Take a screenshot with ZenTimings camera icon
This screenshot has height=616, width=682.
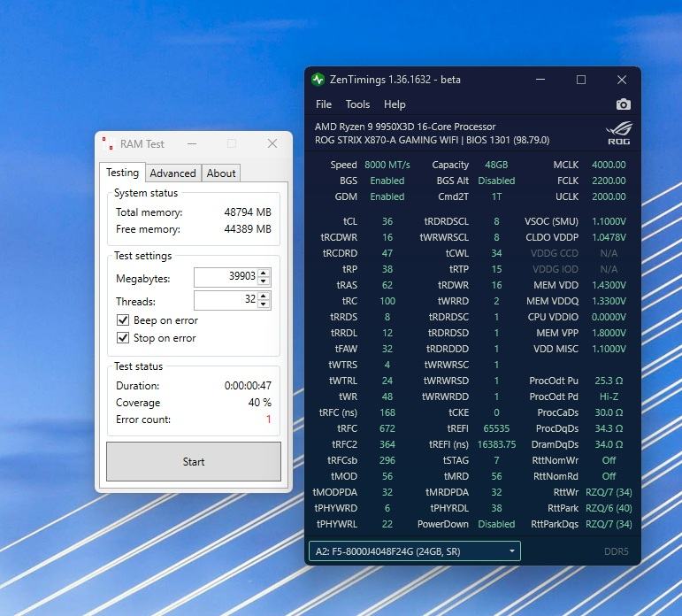[x=624, y=104]
